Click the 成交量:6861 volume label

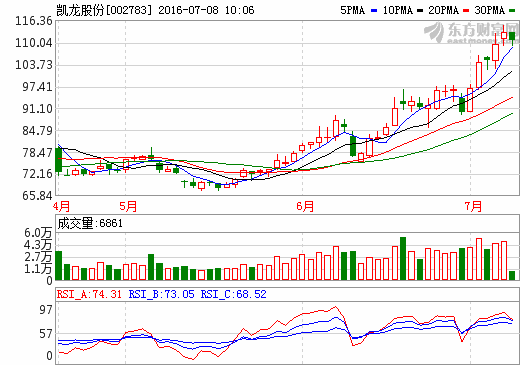[90, 223]
